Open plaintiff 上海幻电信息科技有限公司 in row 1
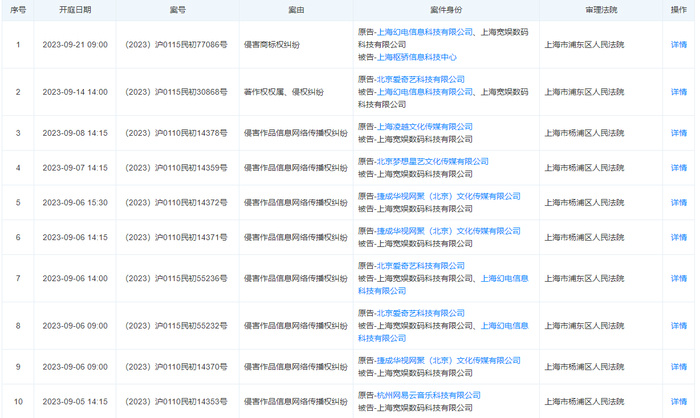This screenshot has width=700, height=418. (425, 32)
